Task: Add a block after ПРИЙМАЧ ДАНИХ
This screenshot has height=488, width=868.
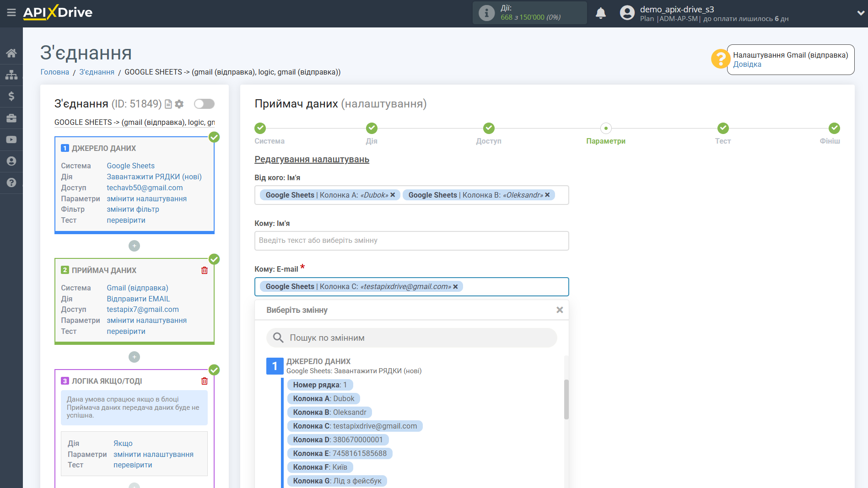Action: [x=134, y=357]
